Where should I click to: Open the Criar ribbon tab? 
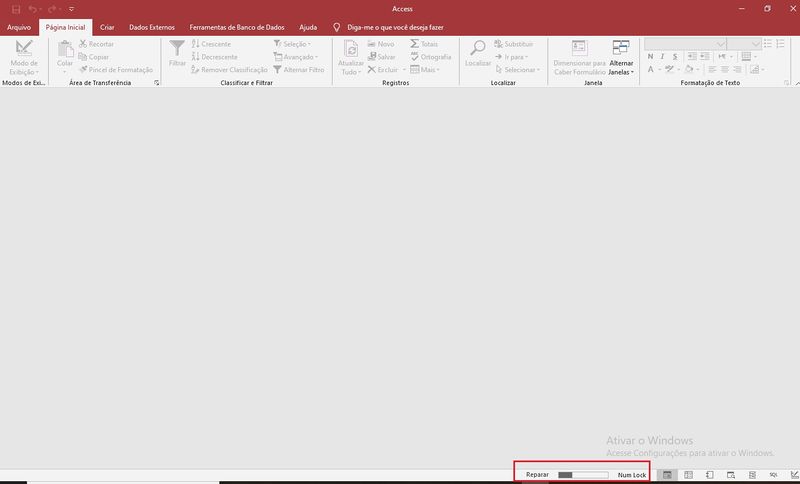click(107, 28)
